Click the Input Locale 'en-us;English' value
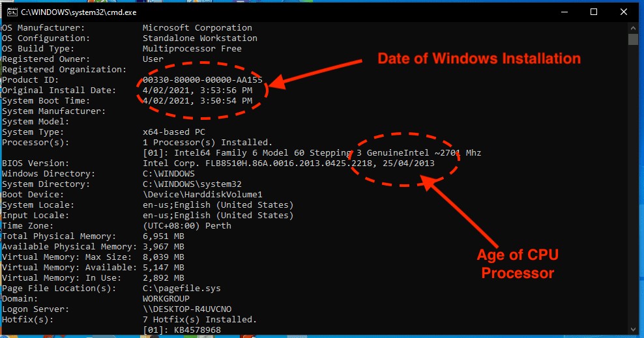 (x=218, y=216)
